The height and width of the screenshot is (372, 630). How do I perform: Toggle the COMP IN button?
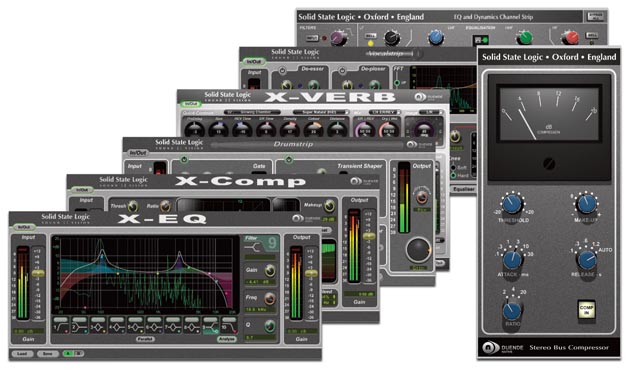(586, 310)
